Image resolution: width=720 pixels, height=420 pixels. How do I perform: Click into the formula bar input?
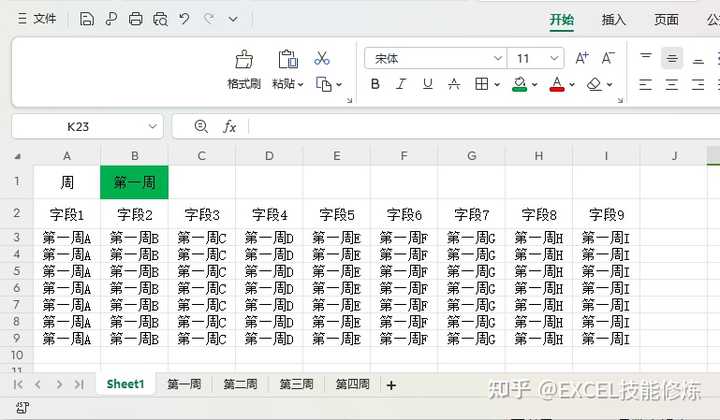coord(482,126)
